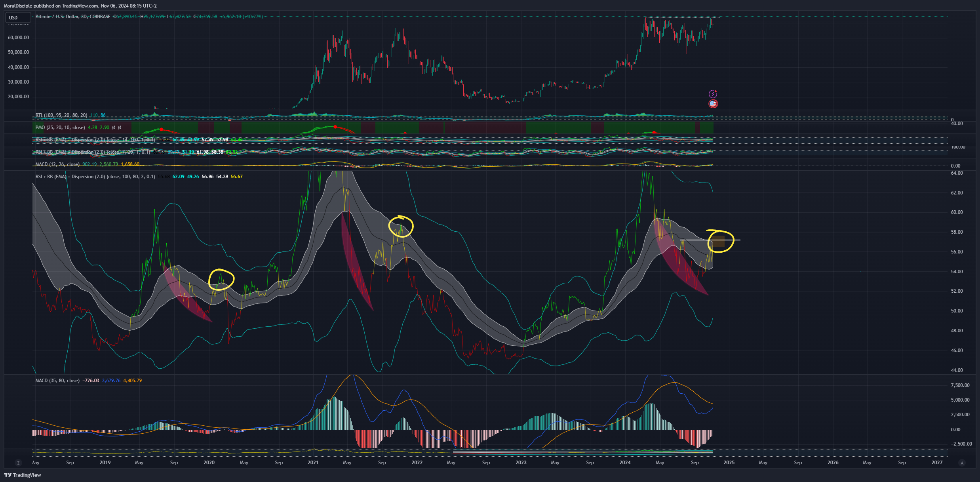Open the US flag economic event marker
This screenshot has width=980, height=482.
pos(713,104)
